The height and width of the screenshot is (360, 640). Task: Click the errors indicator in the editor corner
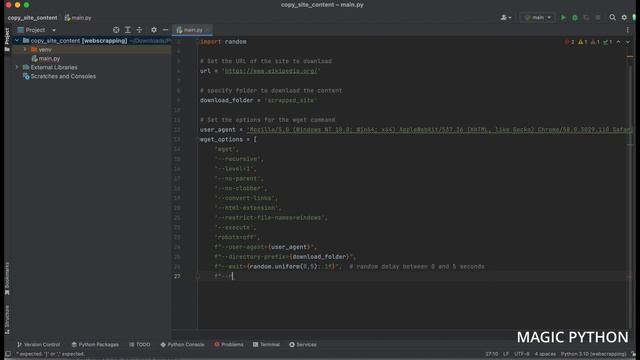click(569, 42)
